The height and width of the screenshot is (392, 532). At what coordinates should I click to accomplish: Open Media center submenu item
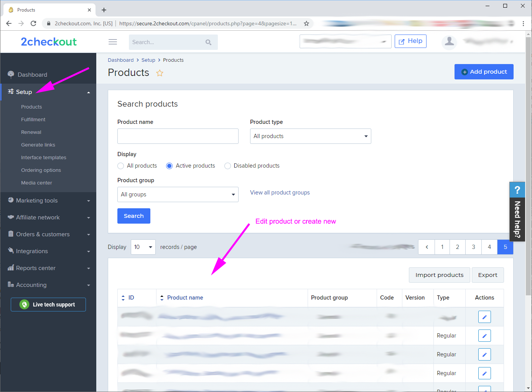pos(36,183)
